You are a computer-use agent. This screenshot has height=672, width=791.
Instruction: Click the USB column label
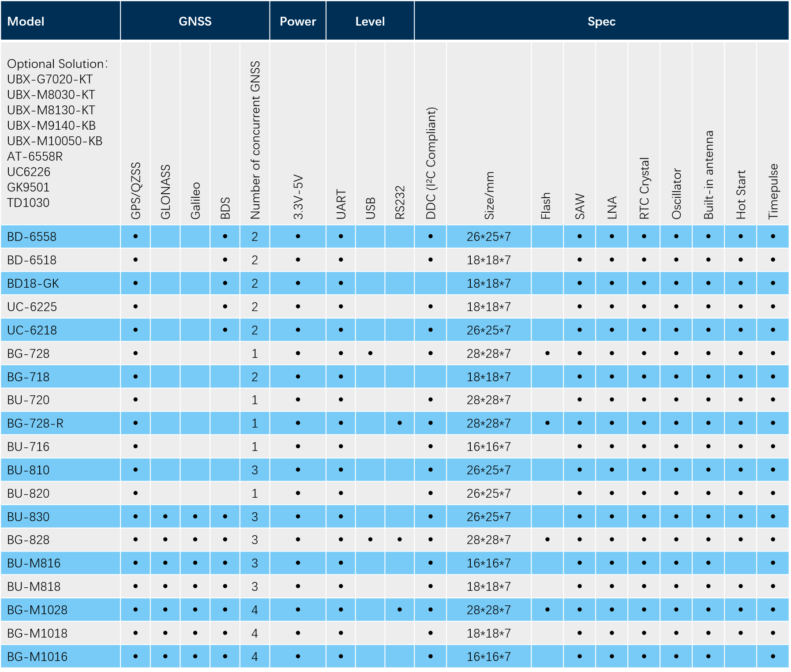371,208
